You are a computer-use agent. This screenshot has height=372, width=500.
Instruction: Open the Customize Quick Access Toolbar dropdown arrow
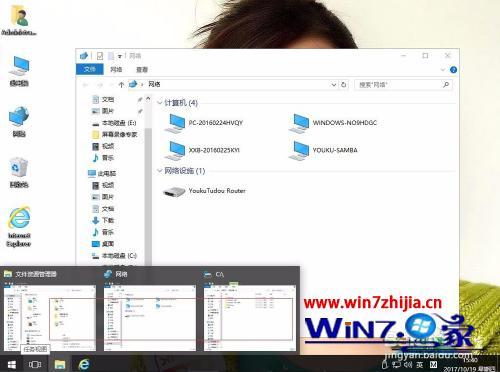[x=120, y=56]
